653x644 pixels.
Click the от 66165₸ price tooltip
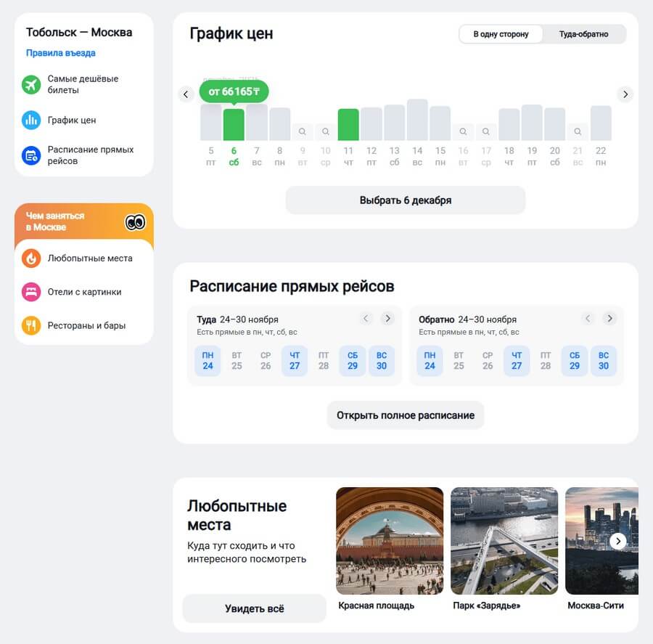234,91
